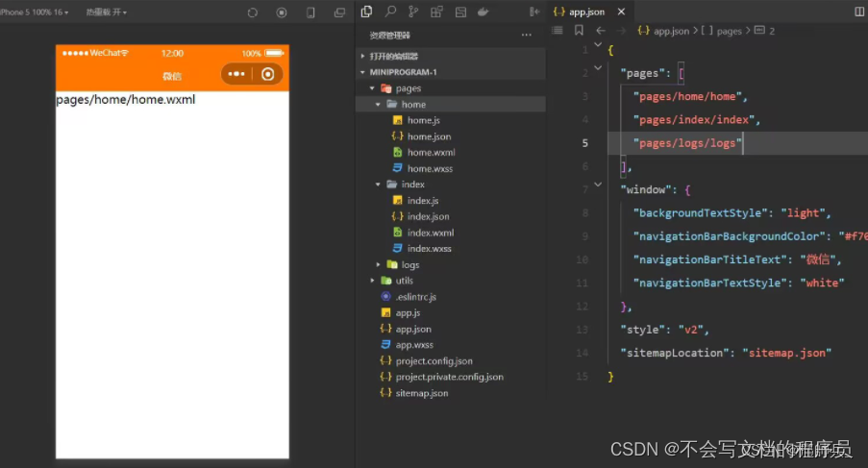868x468 pixels.
Task: Go back with the left arrow icon
Action: pyautogui.click(x=601, y=31)
